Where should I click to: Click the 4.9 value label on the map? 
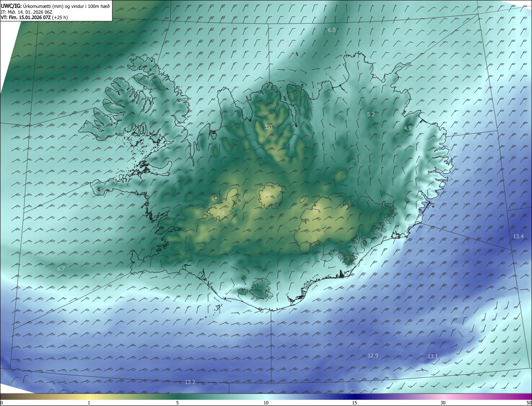(408, 128)
